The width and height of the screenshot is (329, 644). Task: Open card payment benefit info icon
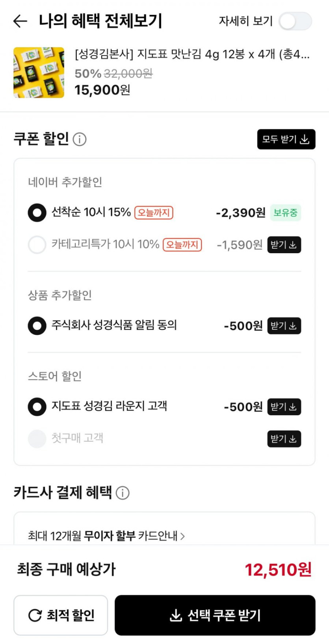tap(123, 493)
